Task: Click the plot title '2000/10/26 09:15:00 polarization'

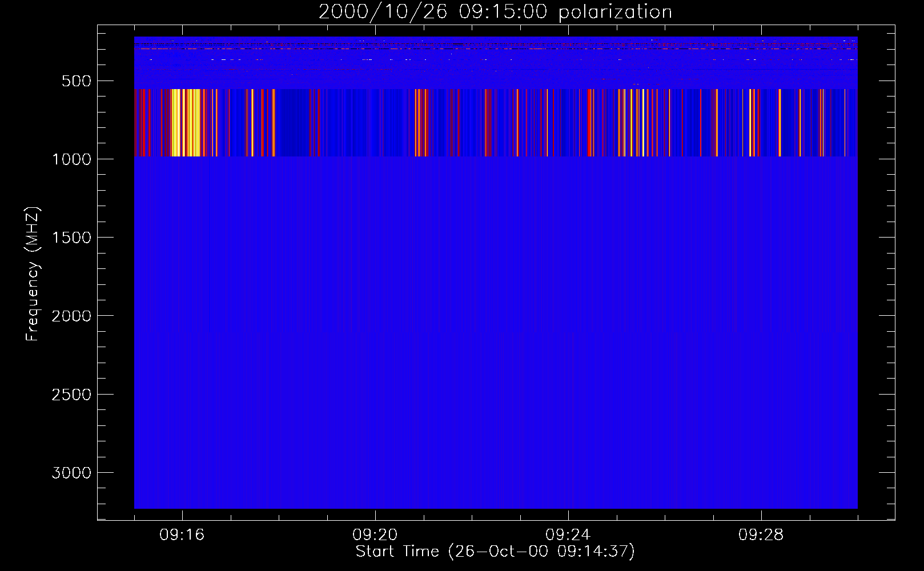Action: tap(495, 11)
